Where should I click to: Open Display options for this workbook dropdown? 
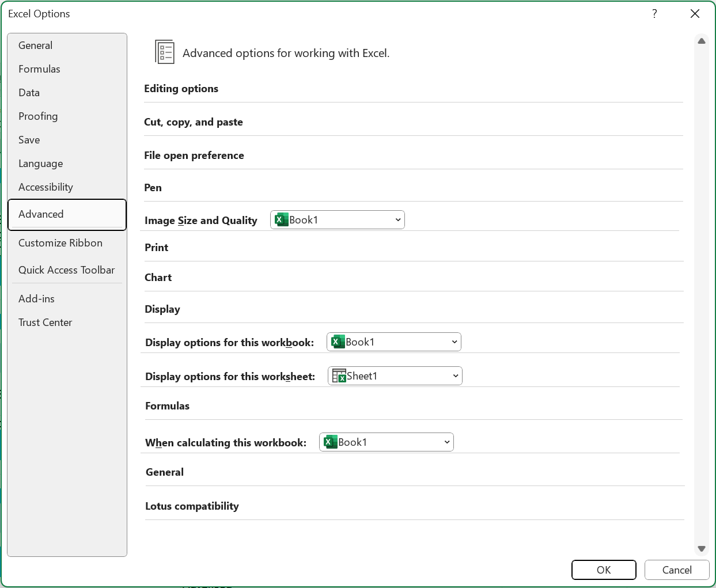pos(394,342)
